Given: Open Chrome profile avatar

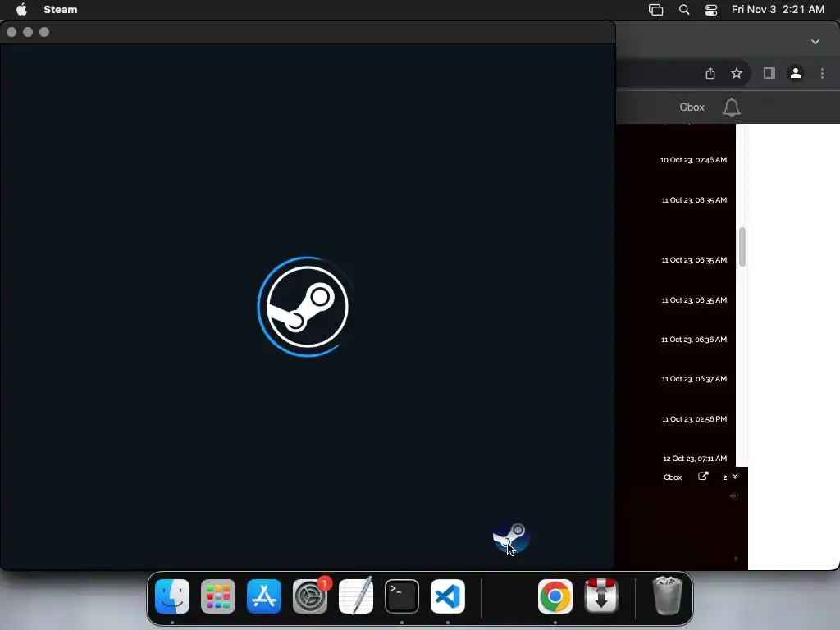Looking at the screenshot, I should tap(796, 73).
